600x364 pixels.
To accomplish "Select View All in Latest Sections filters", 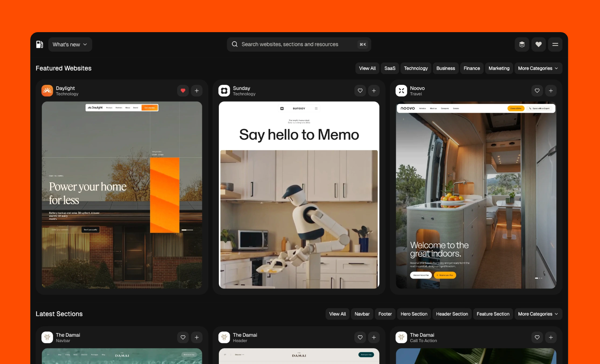I will pyautogui.click(x=337, y=314).
